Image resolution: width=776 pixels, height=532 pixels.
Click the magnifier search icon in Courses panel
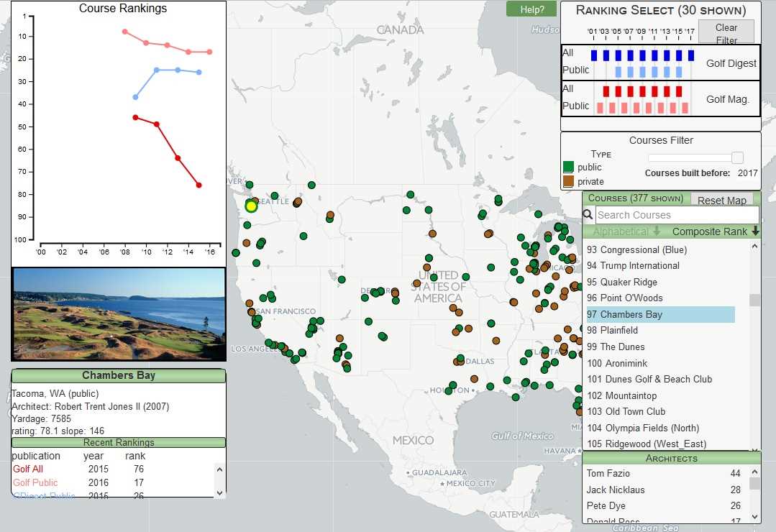(x=587, y=215)
